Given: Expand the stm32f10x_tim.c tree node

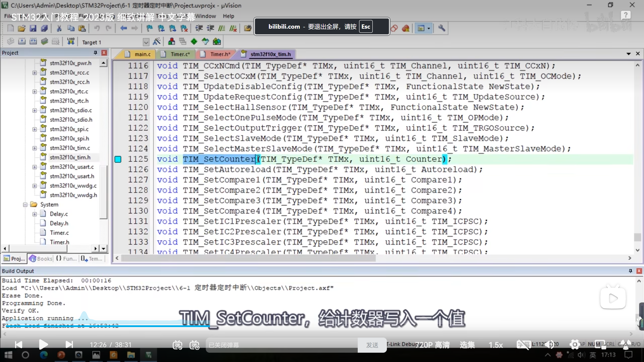Looking at the screenshot, I should [34, 148].
